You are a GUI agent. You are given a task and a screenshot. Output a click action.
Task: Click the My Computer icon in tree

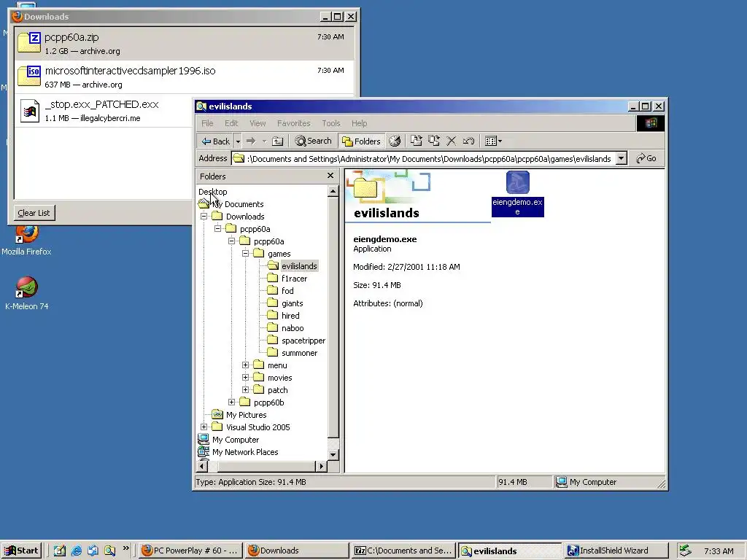pos(204,439)
